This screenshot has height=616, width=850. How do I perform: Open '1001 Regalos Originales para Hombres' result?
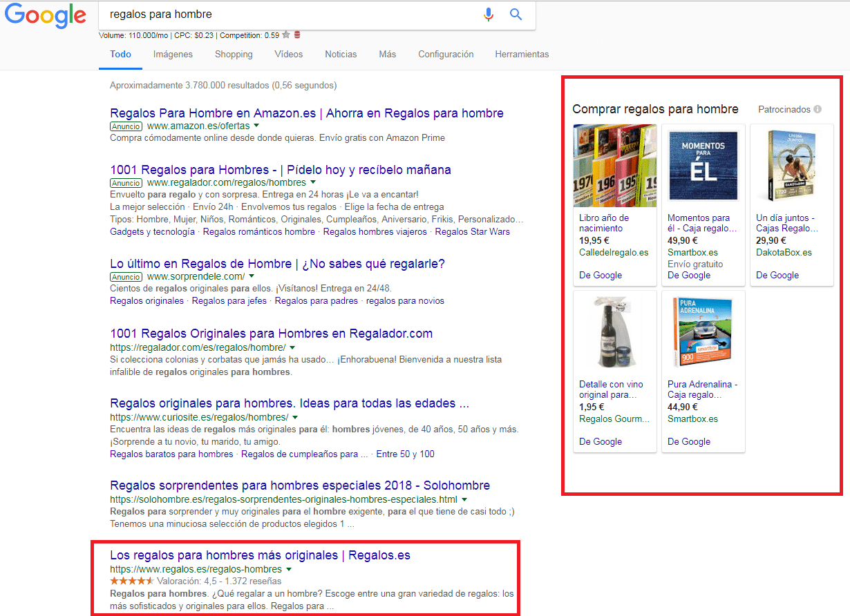[x=272, y=334]
